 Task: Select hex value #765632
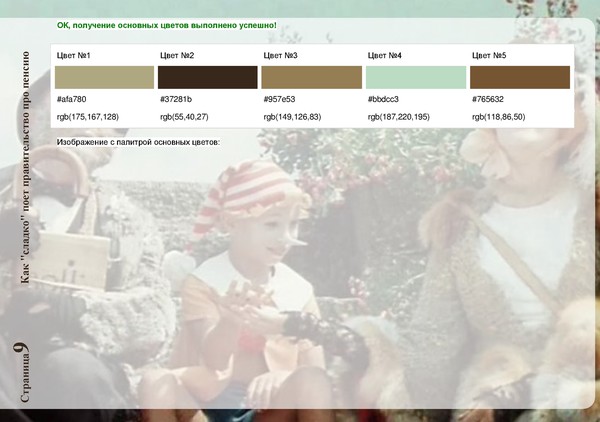coord(488,99)
